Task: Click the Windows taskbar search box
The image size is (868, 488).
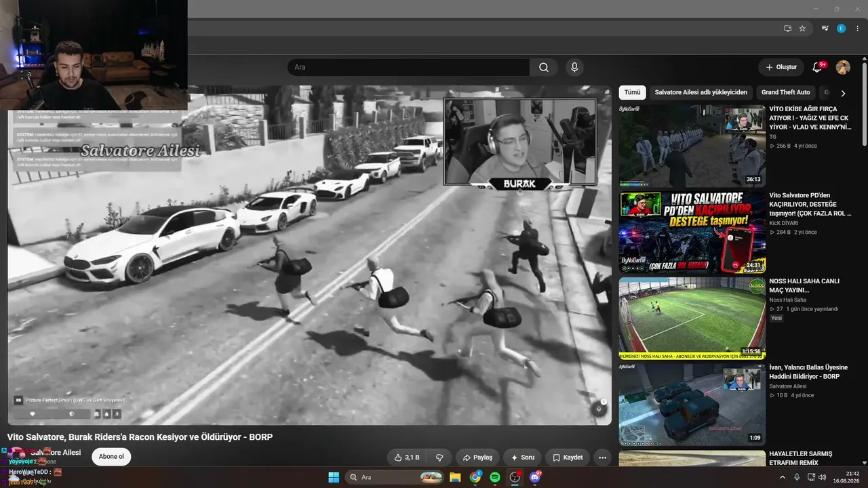Action: coord(395,477)
